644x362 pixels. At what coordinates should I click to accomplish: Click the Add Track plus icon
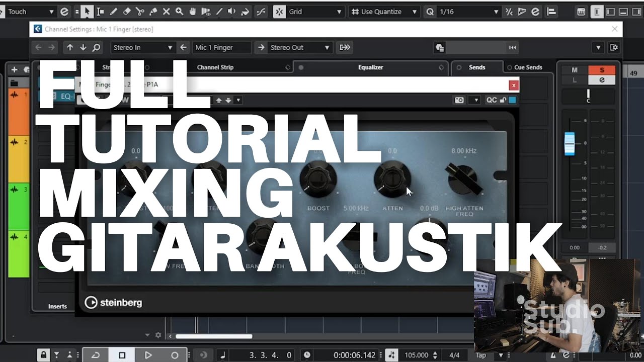point(14,70)
